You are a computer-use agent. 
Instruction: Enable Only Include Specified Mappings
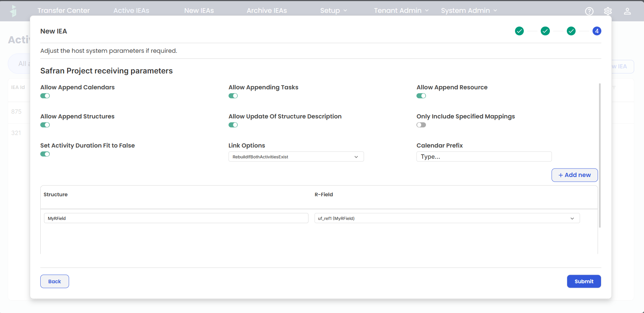pyautogui.click(x=421, y=125)
